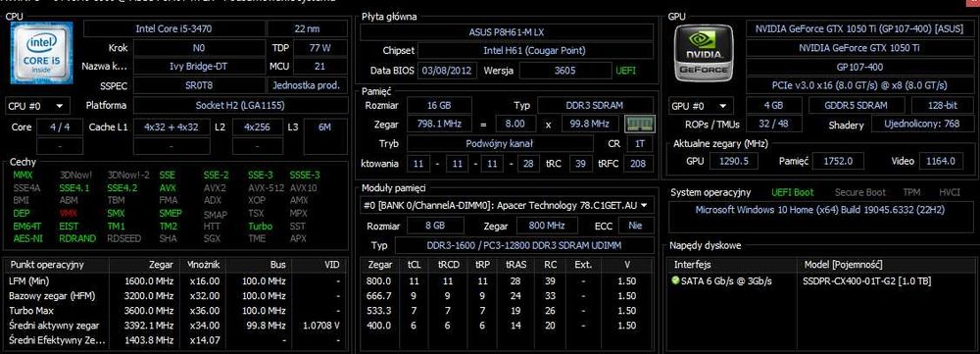980x354 pixels.
Task: Click the ROPs / TMUs 32 / 48 value
Action: point(774,124)
